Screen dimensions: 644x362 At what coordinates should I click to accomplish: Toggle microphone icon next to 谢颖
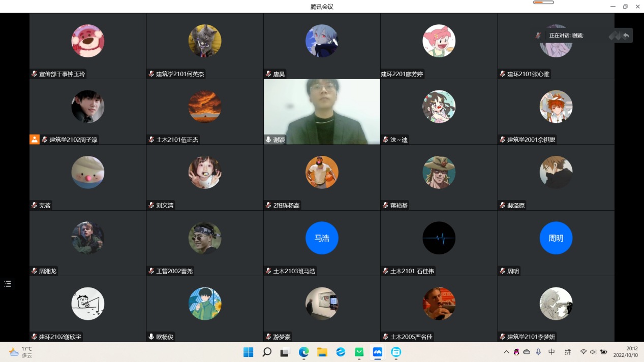[268, 140]
